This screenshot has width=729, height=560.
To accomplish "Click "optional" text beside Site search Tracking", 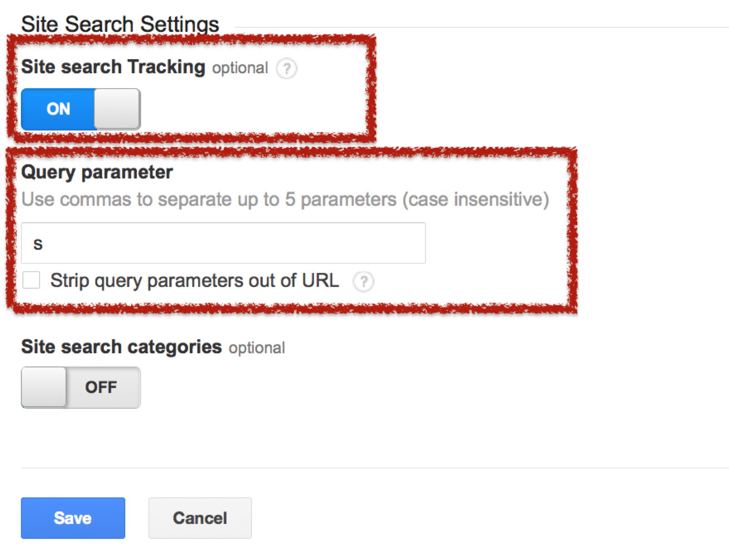I will [240, 68].
